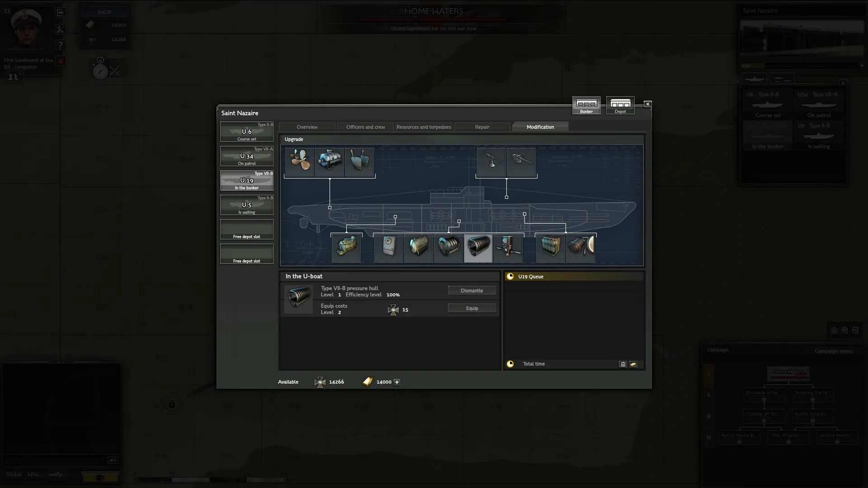Select the deck gun upgrade icon
The image size is (868, 488).
[521, 161]
